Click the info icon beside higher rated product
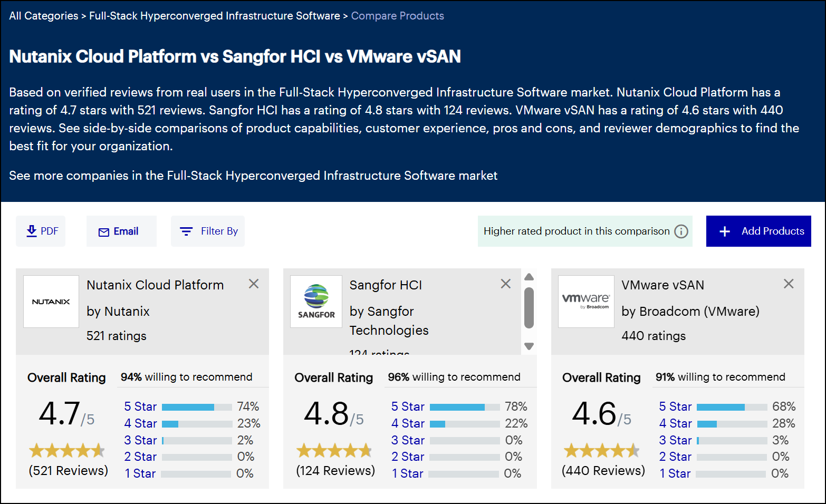Image resolution: width=826 pixels, height=504 pixels. coord(681,231)
